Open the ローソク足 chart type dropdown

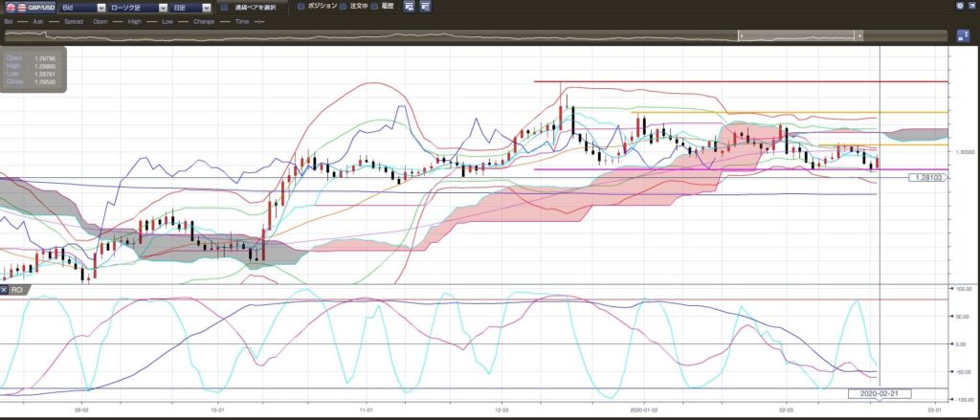click(138, 8)
